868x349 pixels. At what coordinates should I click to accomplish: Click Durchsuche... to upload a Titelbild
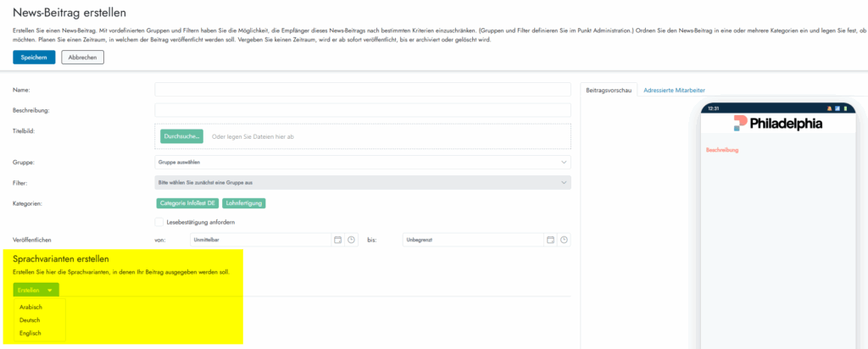pyautogui.click(x=181, y=136)
